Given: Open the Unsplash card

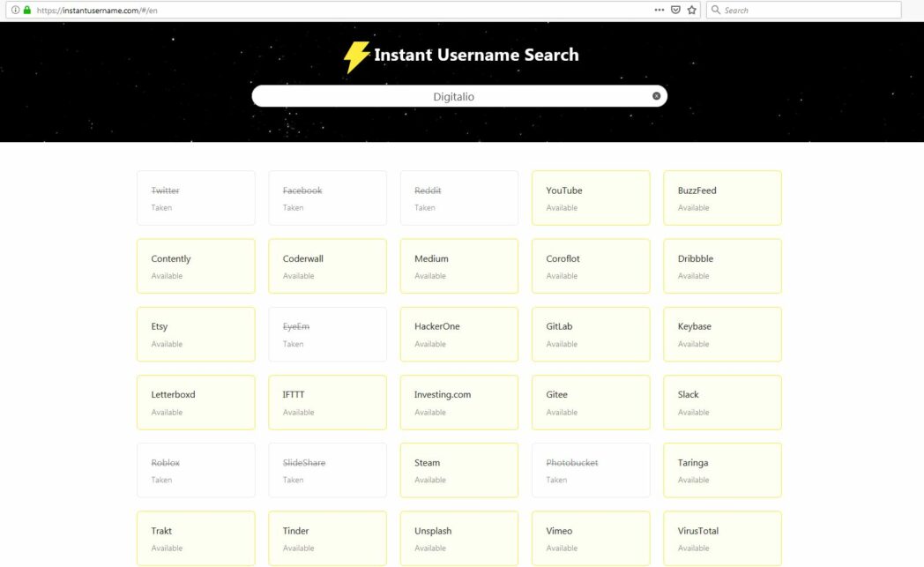Looking at the screenshot, I should pos(459,539).
